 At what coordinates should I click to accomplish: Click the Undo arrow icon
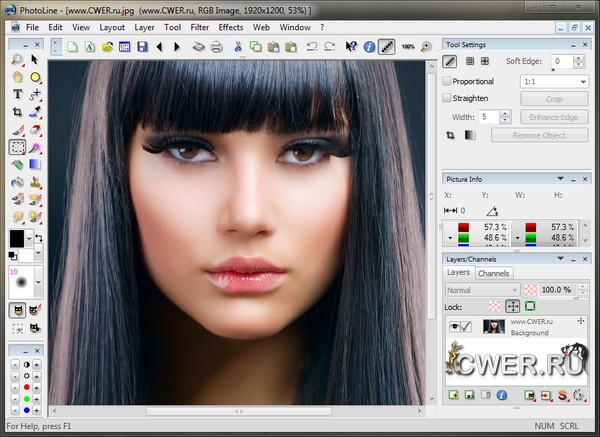coord(310,46)
